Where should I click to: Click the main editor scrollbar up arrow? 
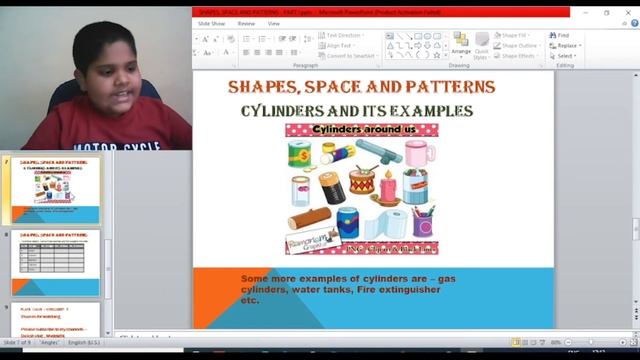point(636,75)
